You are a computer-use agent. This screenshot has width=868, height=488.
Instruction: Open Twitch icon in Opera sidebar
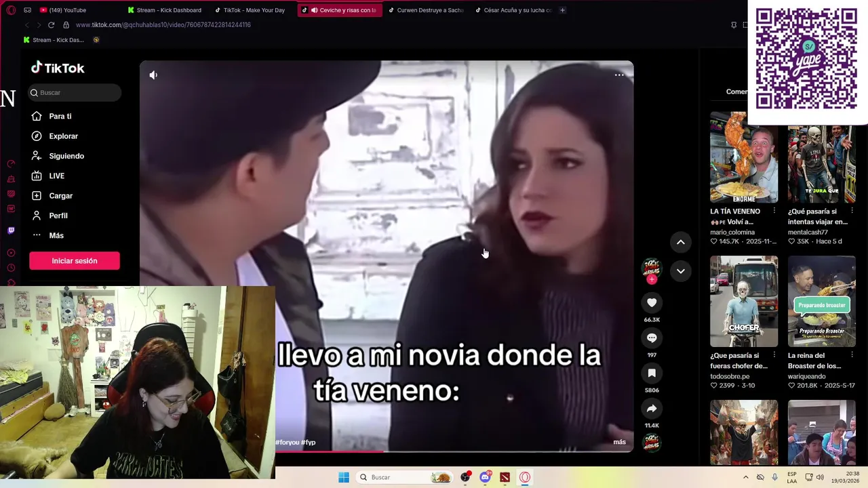click(11, 230)
